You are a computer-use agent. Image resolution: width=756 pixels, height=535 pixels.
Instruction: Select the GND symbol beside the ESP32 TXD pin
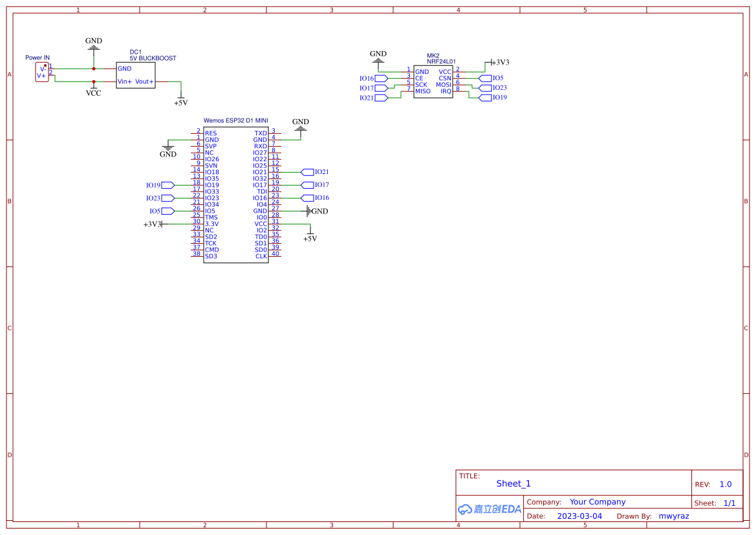[x=300, y=125]
